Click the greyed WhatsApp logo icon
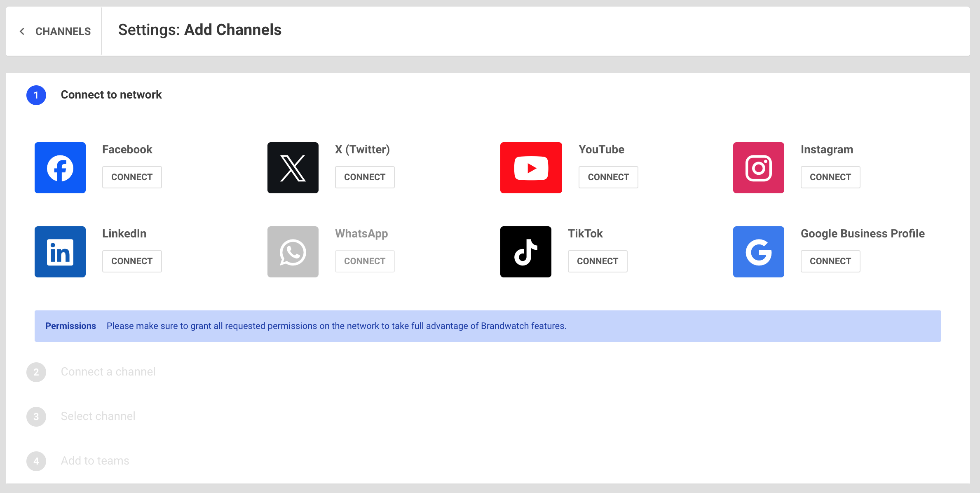The width and height of the screenshot is (980, 493). [x=293, y=252]
